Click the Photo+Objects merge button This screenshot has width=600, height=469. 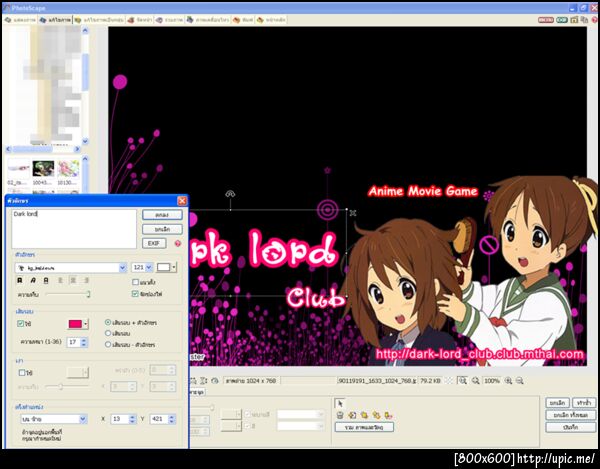point(364,427)
